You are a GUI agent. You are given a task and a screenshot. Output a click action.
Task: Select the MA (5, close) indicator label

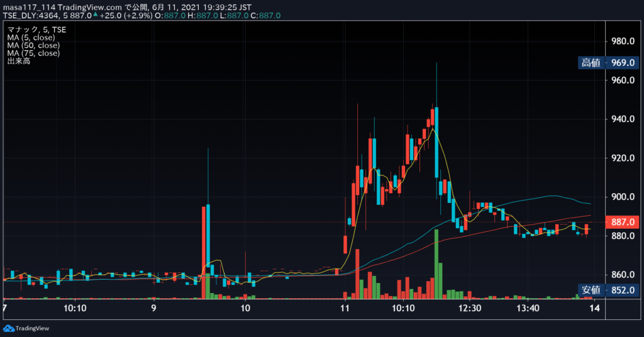coord(31,37)
